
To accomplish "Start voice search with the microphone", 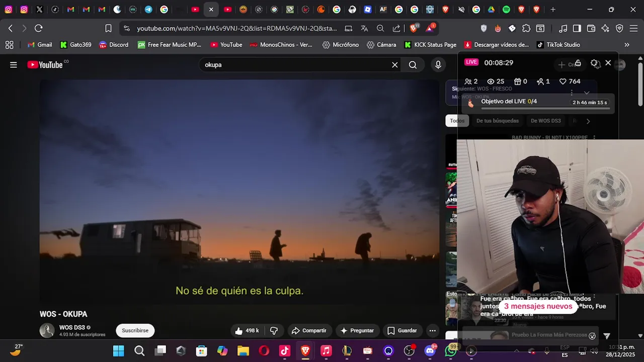I will [x=438, y=65].
